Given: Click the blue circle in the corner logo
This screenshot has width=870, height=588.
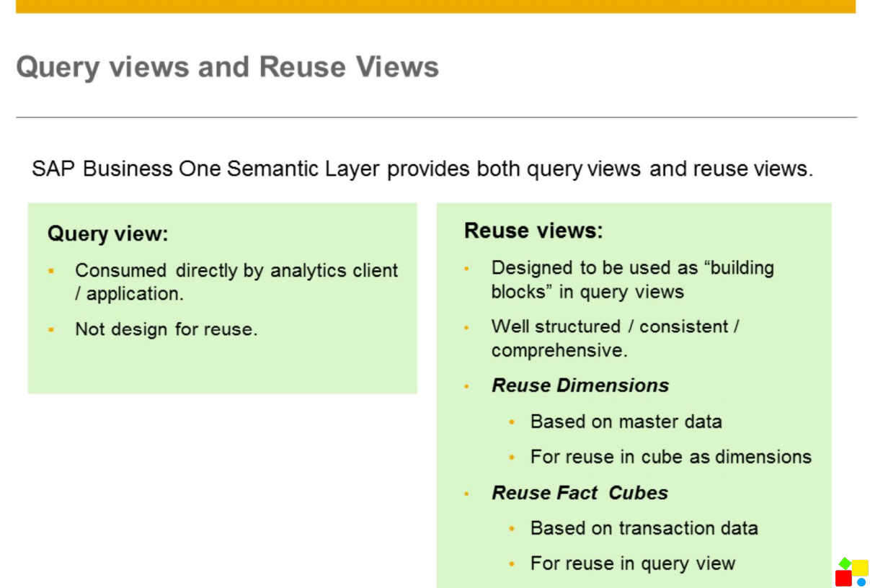Looking at the screenshot, I should (861, 582).
